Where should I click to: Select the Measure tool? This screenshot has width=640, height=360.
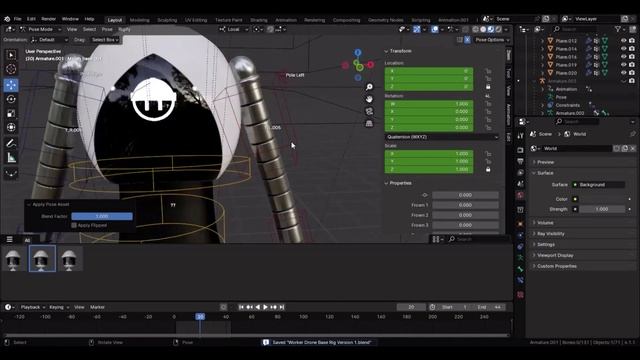click(x=11, y=158)
